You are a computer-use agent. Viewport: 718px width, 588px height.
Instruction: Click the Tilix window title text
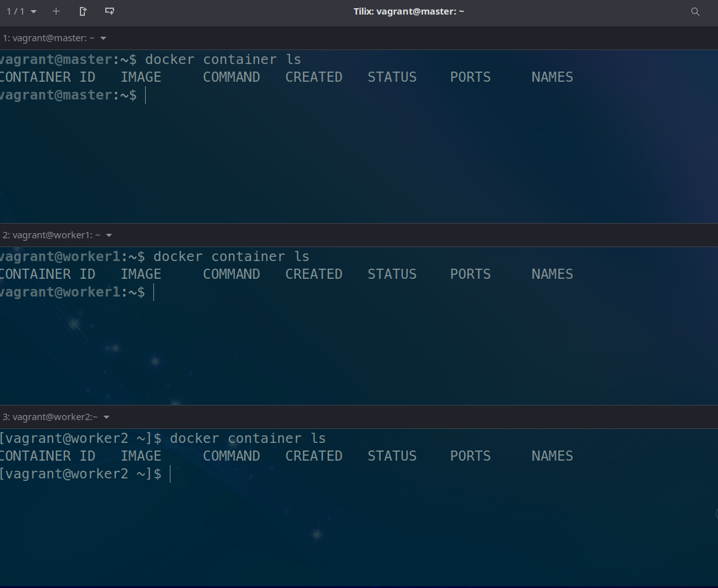click(x=409, y=11)
